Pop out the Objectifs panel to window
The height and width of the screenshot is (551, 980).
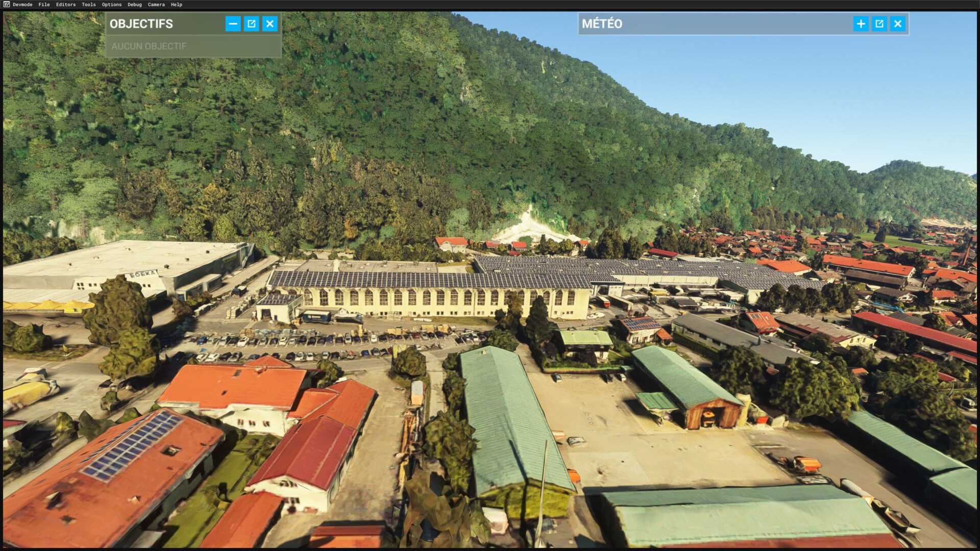pos(251,23)
